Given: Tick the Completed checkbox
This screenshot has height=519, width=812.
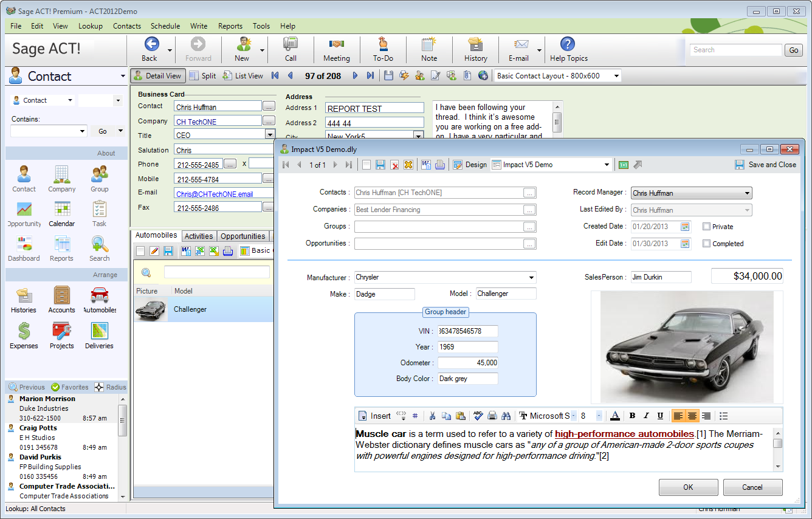Looking at the screenshot, I should (706, 243).
